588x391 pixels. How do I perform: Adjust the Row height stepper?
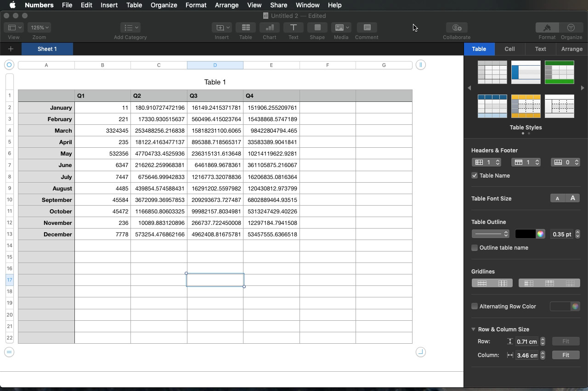click(543, 341)
